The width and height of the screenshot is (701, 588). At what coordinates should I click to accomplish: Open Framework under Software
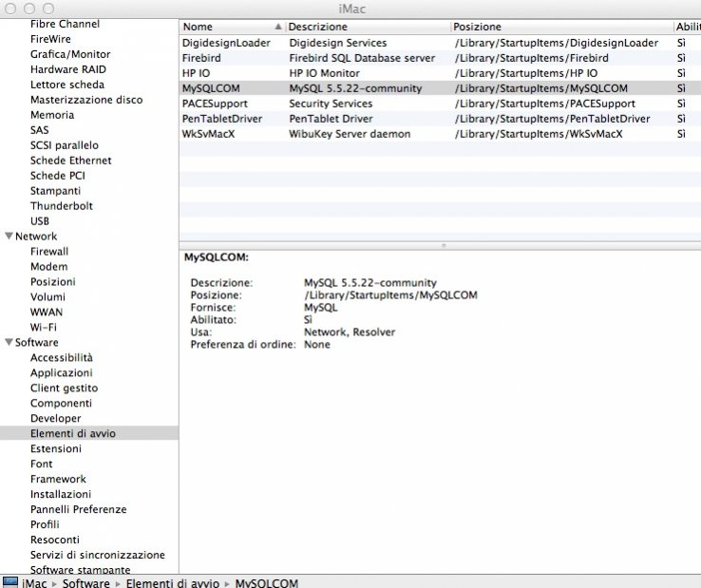click(x=58, y=479)
